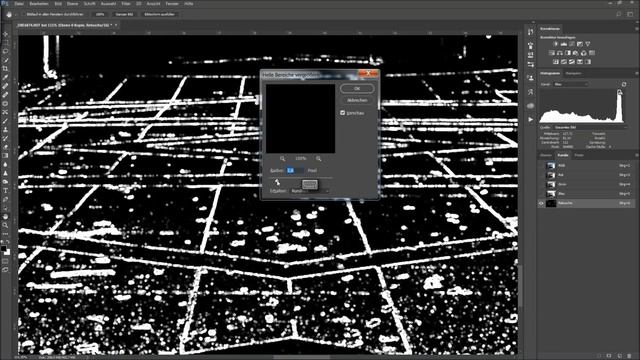The height and width of the screenshot is (360, 640).
Task: Open the Edit Toolbar three-dots icon
Action: pyautogui.click(x=5, y=234)
